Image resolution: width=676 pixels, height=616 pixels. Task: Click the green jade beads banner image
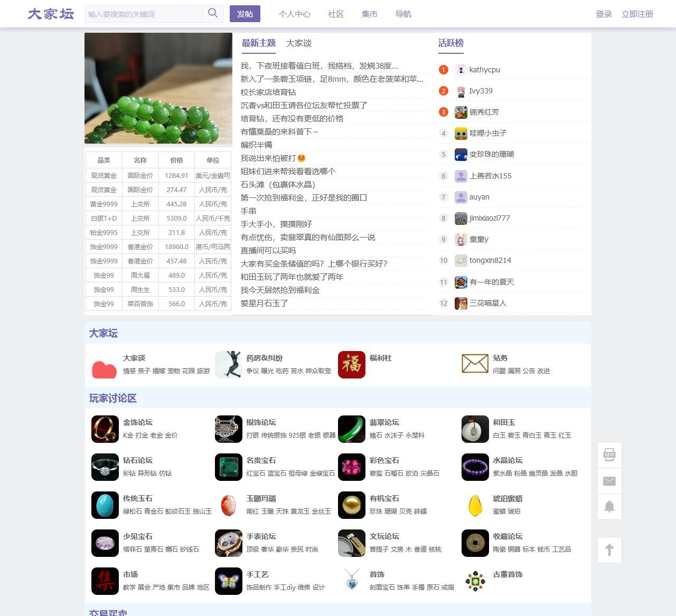coord(158,88)
